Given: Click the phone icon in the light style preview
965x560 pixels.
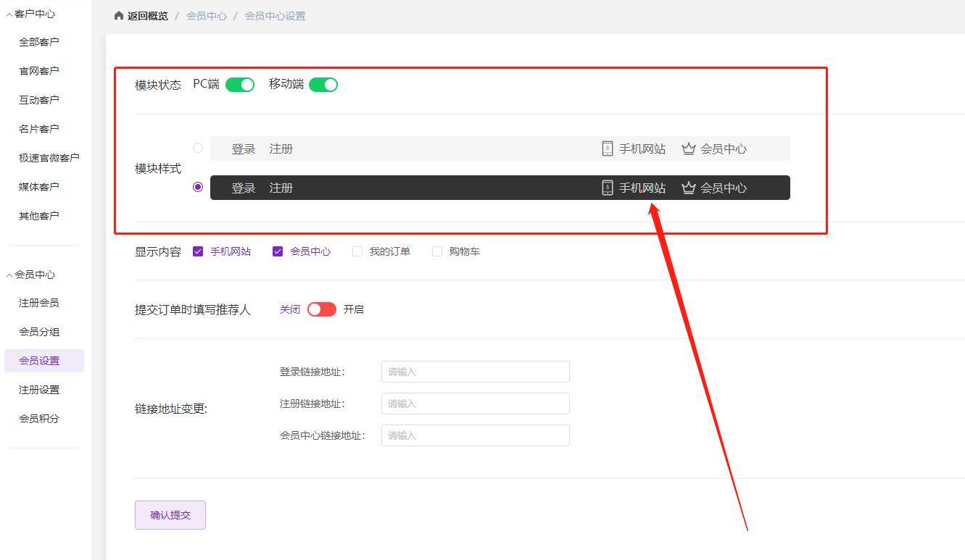Looking at the screenshot, I should click(607, 149).
